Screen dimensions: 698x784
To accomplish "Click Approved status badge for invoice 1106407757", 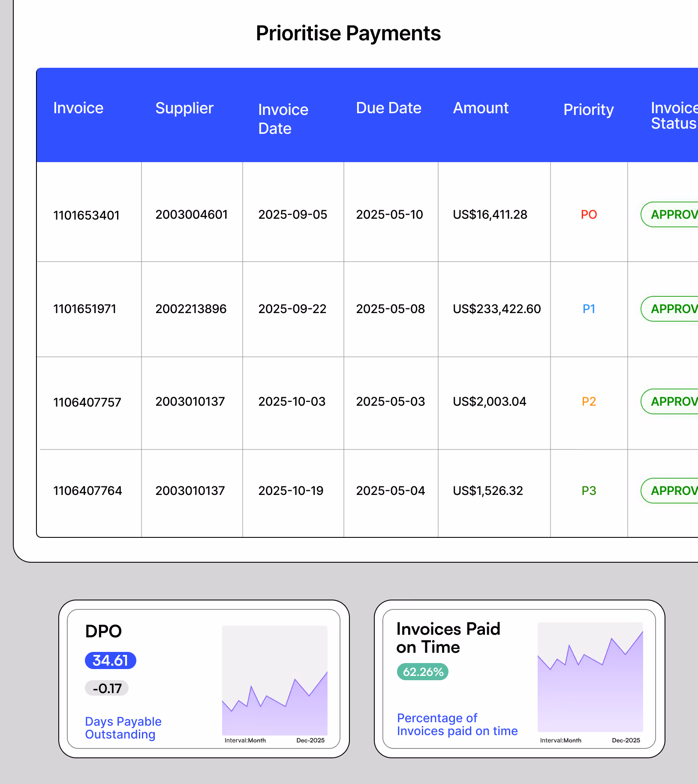I will coord(669,401).
